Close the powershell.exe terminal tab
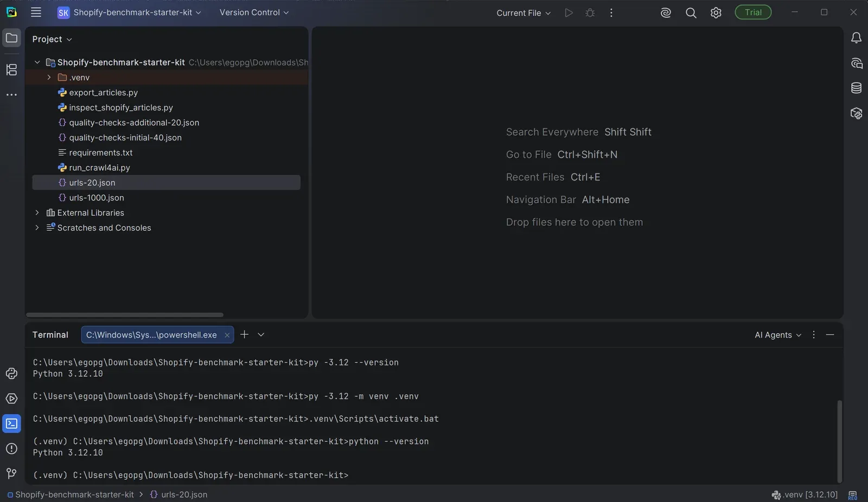Image resolution: width=868 pixels, height=502 pixels. pyautogui.click(x=227, y=335)
